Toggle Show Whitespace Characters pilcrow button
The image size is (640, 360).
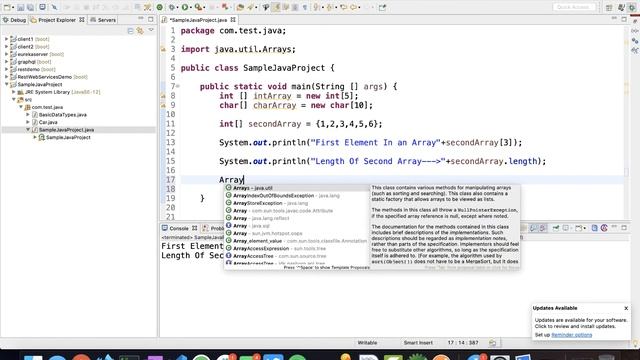click(x=305, y=7)
